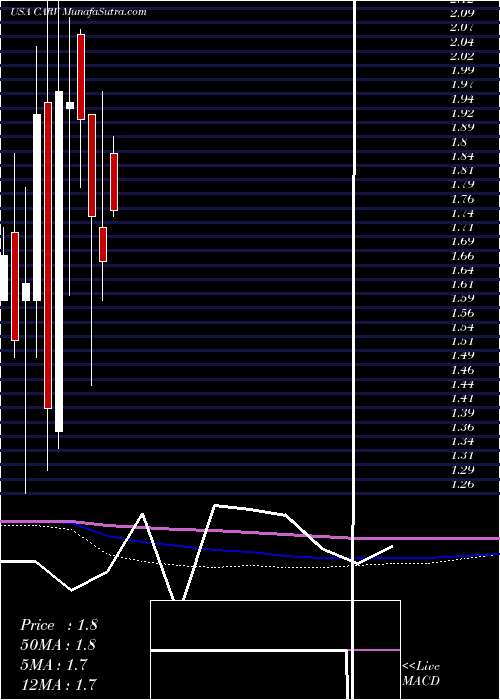Select the 2.09 price axis label
The image size is (500, 700).
pyautogui.click(x=462, y=13)
